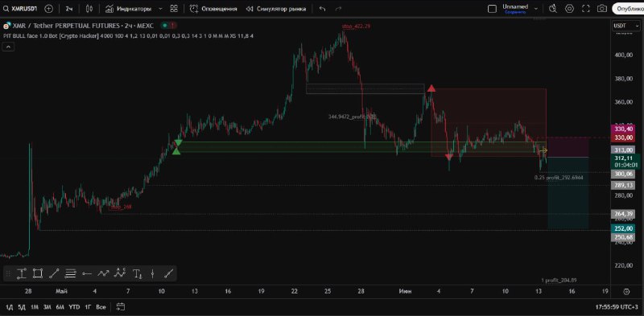Select the Fibonacci retracement lines tool
Screen dimensions: 644x316
(71, 273)
